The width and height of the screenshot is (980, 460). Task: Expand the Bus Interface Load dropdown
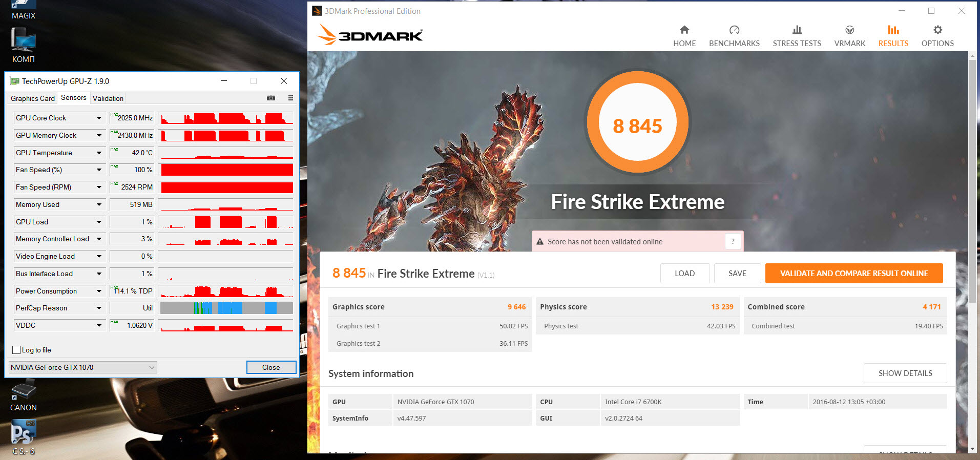click(x=99, y=274)
